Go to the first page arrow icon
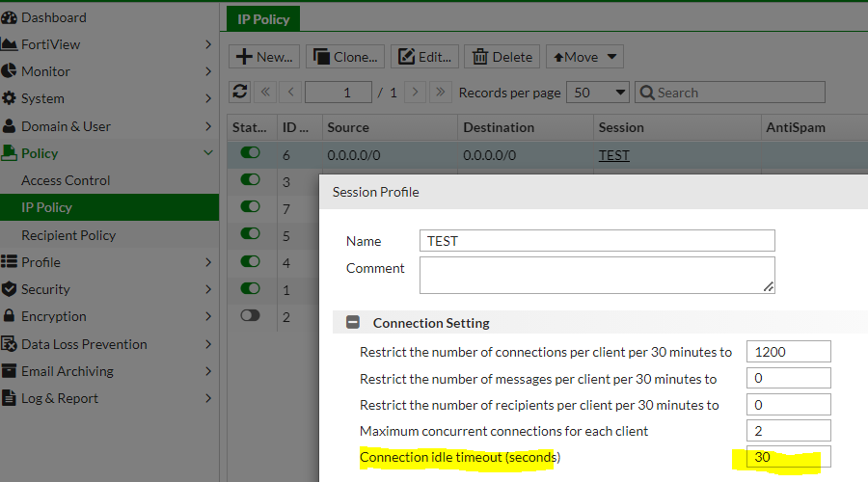The image size is (868, 482). [x=267, y=93]
